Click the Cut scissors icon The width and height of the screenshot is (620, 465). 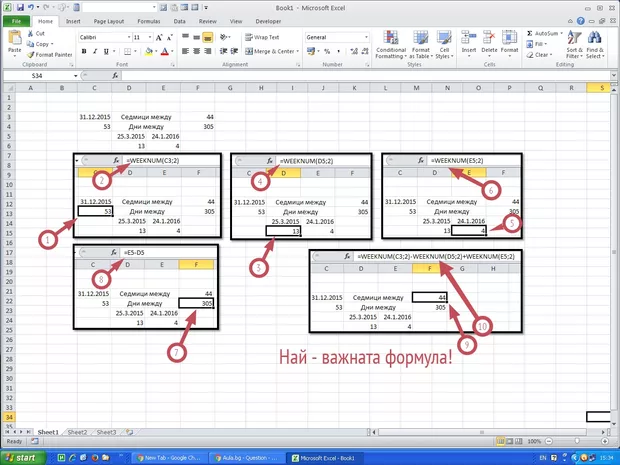(x=30, y=34)
